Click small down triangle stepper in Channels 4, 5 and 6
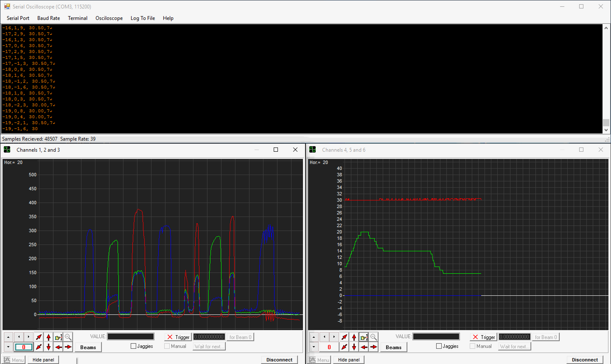The height and width of the screenshot is (364, 611). pyautogui.click(x=314, y=347)
